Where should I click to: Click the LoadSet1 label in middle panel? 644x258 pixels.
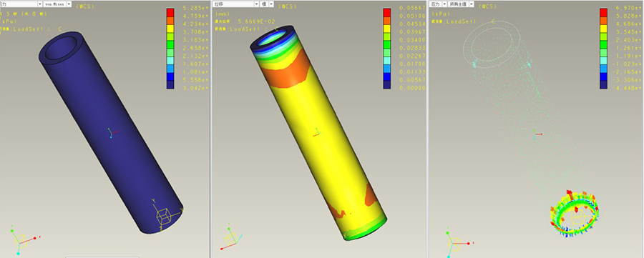point(244,29)
